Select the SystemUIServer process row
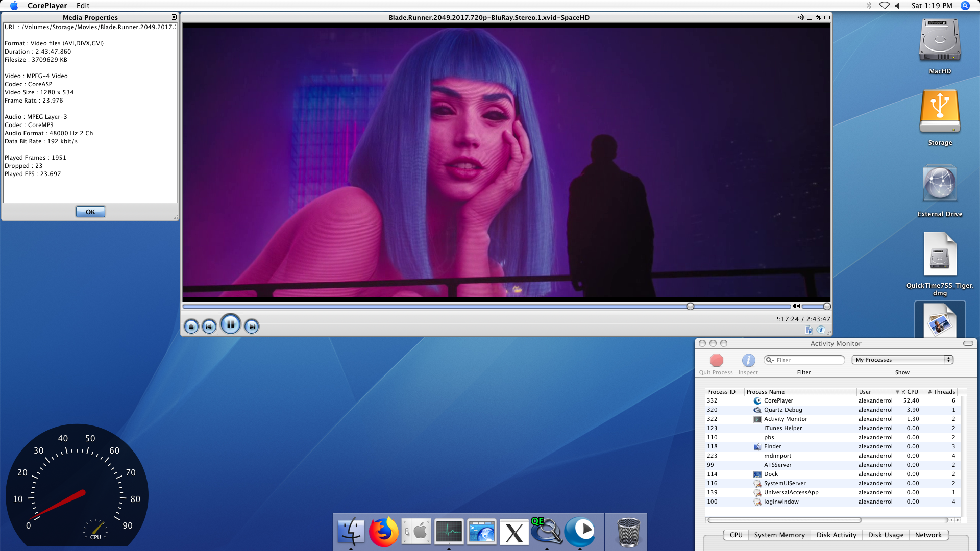 click(x=832, y=483)
